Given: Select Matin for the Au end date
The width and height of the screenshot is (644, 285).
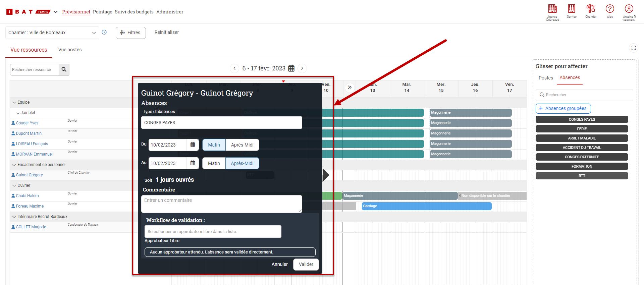Looking at the screenshot, I should click(214, 163).
